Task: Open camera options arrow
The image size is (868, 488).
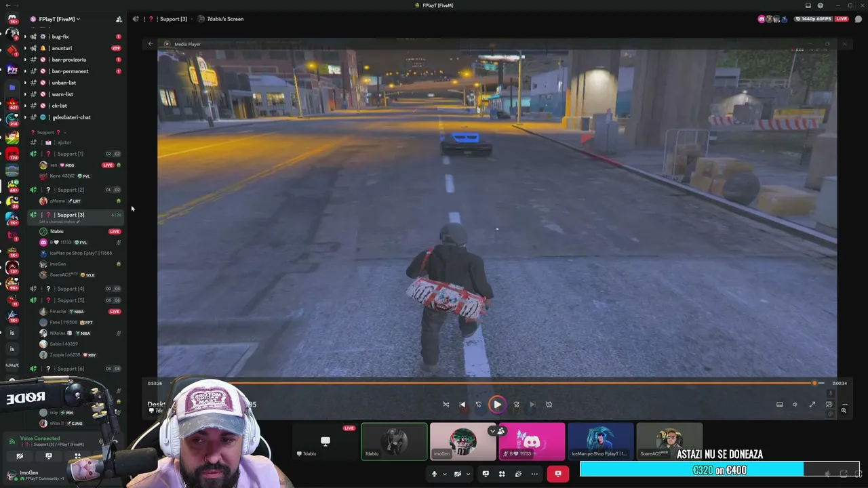Action: [x=468, y=474]
